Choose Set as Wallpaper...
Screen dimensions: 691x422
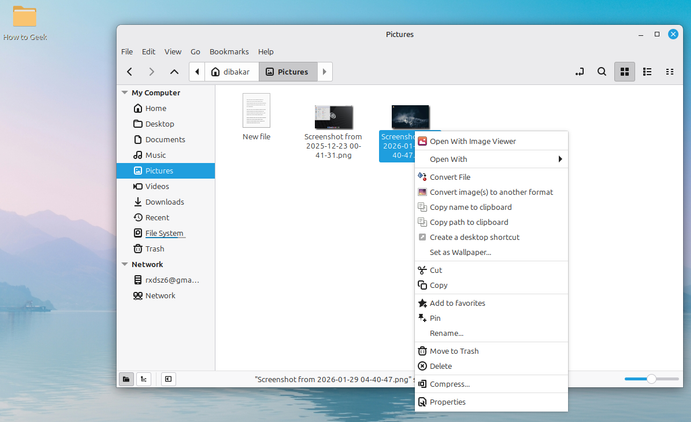coord(491,252)
